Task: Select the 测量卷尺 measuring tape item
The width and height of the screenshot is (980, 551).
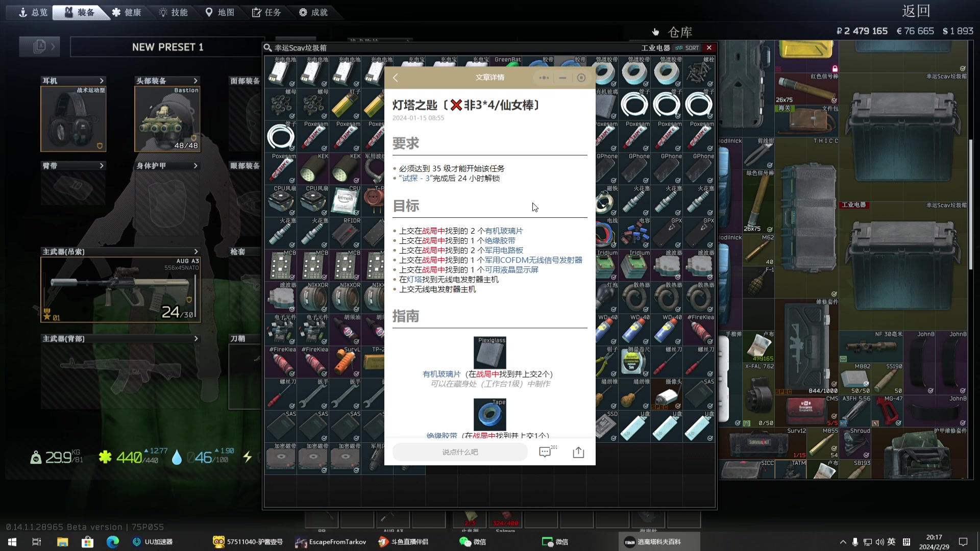Action: coord(635,361)
